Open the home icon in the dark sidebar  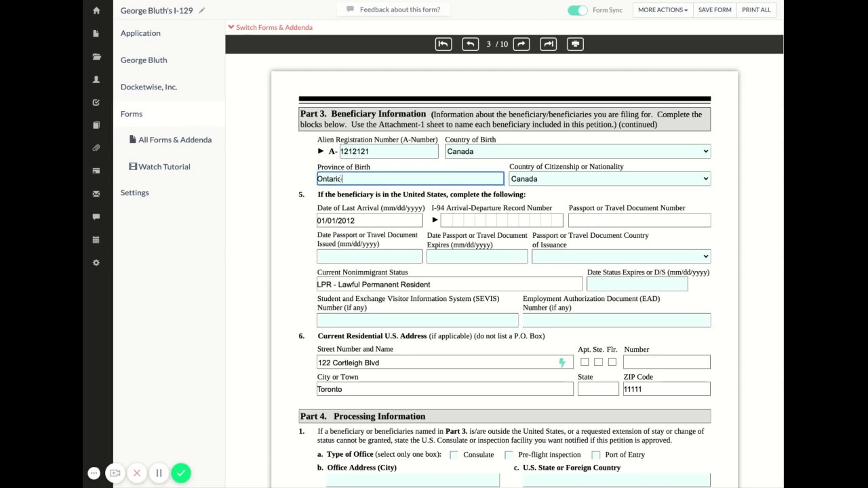point(96,11)
